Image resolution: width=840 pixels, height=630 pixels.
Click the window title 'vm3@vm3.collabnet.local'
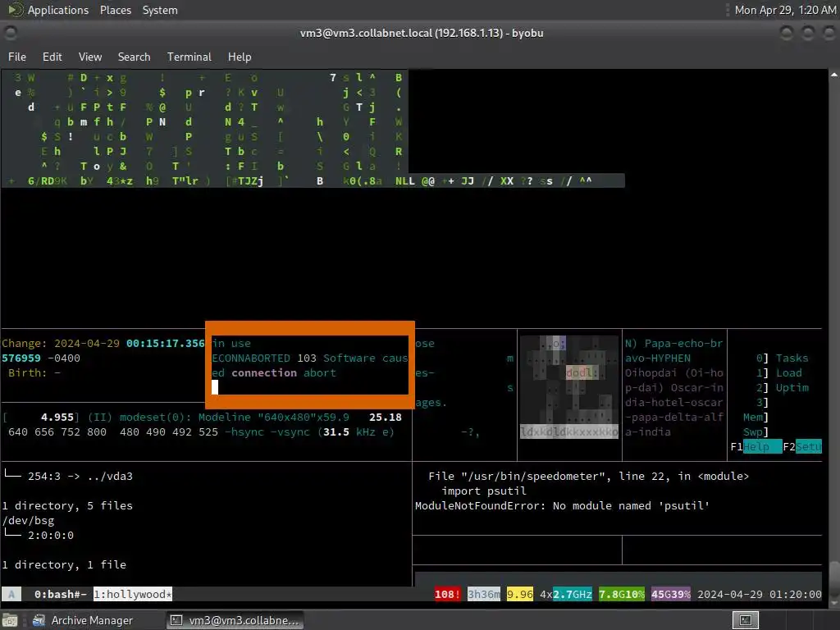point(422,33)
